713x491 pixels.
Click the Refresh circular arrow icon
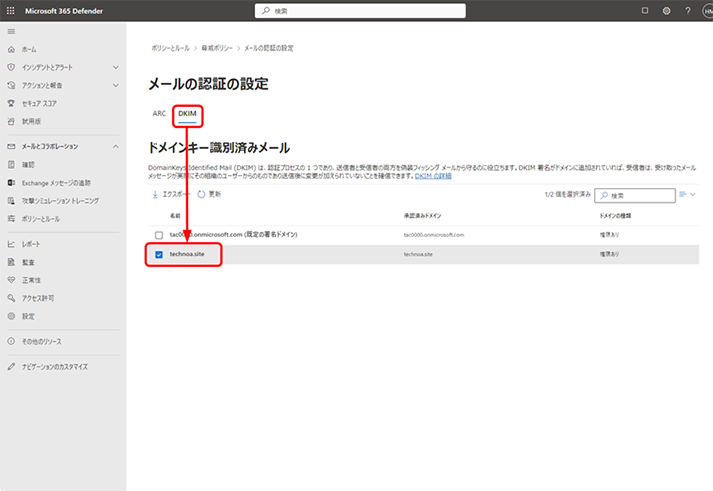click(x=201, y=194)
